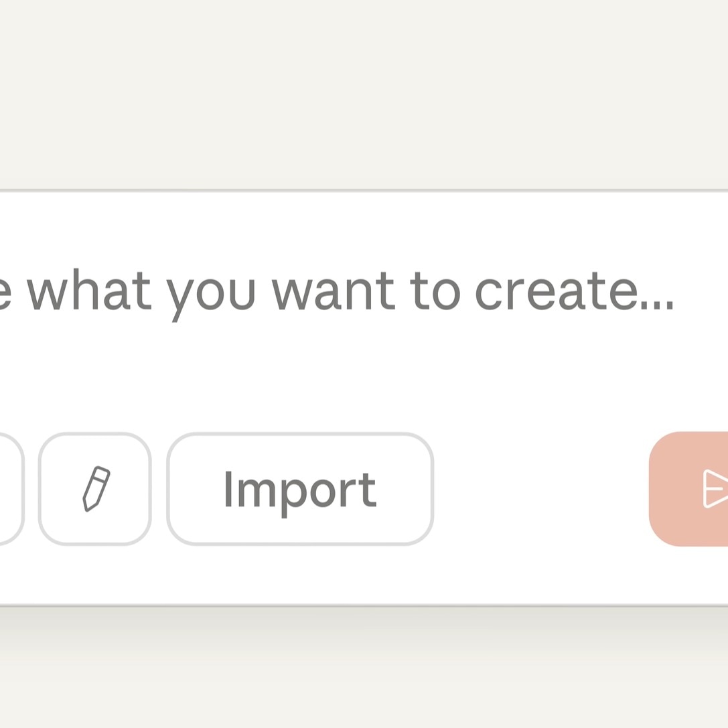Viewport: 728px width, 728px height.
Task: Activate the pencil button left of Import
Action: [x=95, y=487]
